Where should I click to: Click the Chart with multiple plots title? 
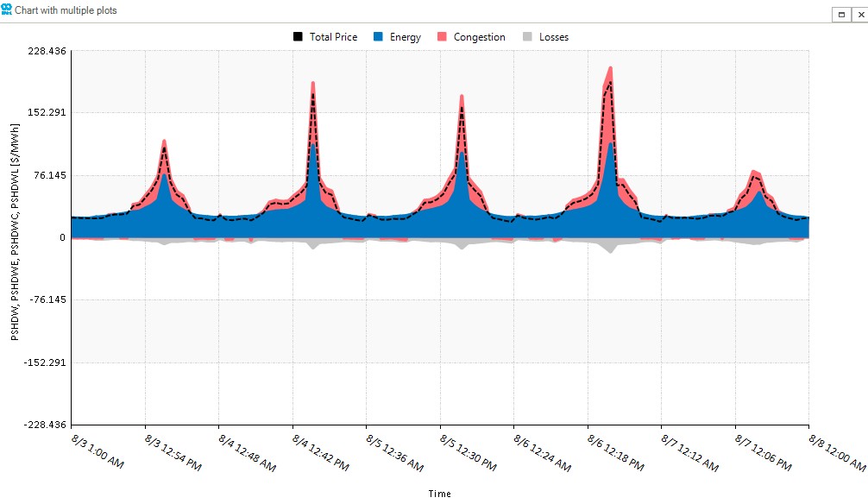(x=66, y=10)
